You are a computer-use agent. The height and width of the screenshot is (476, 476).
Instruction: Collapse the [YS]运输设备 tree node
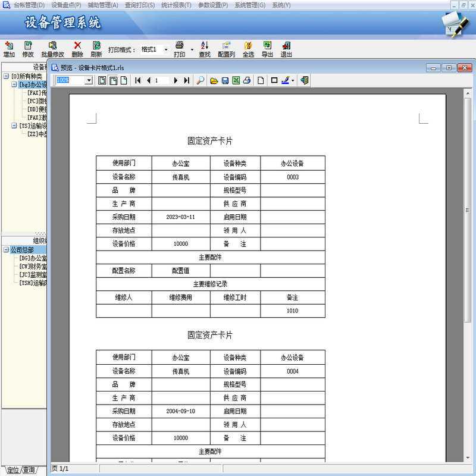pyautogui.click(x=14, y=126)
